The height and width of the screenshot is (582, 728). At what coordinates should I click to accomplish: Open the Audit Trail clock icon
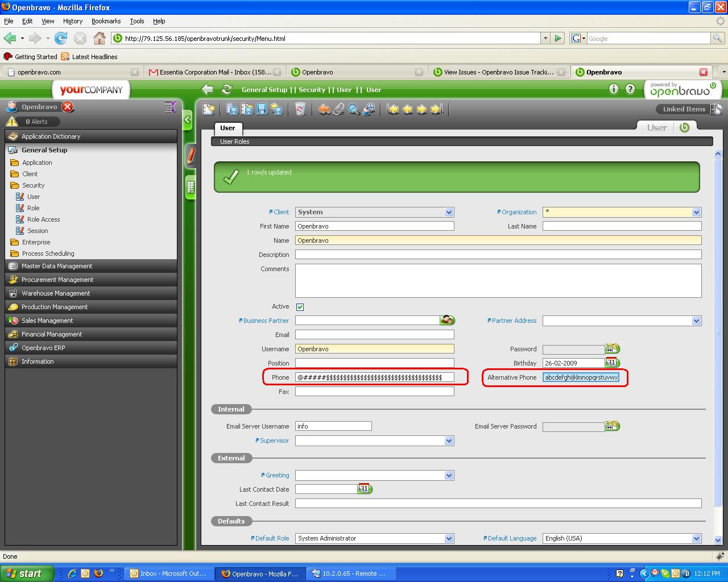click(369, 109)
